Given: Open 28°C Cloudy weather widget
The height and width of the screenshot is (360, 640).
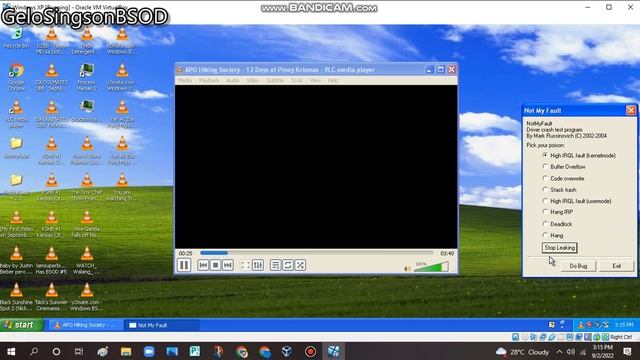Looking at the screenshot, I should (x=522, y=352).
